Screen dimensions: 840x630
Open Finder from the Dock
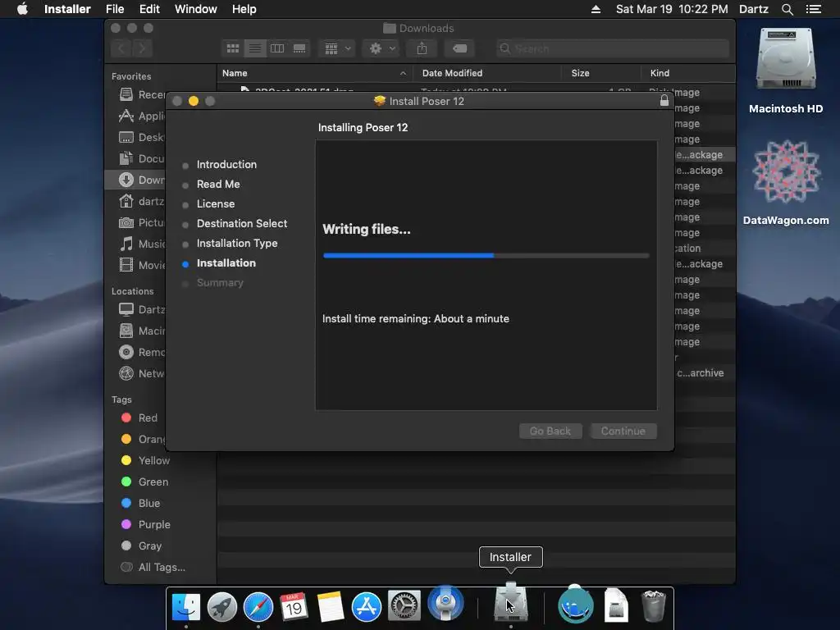[x=186, y=606]
